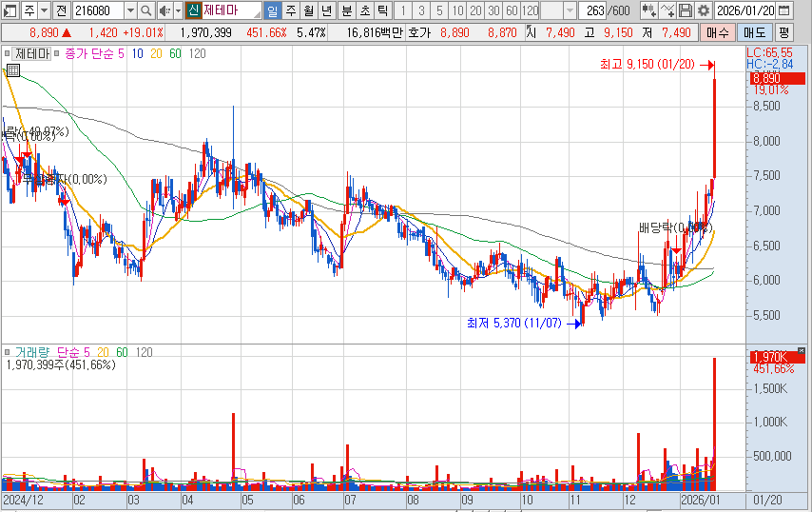Click the 평 button
812x512 pixels.
pos(784,33)
